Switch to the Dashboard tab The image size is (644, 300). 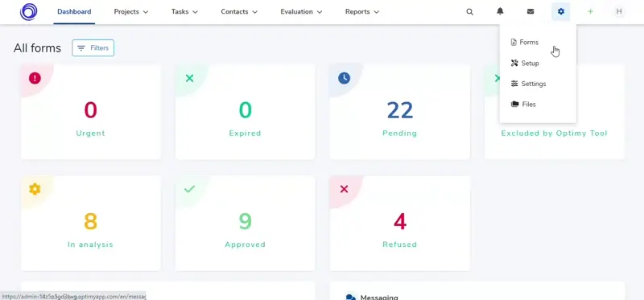click(x=74, y=12)
